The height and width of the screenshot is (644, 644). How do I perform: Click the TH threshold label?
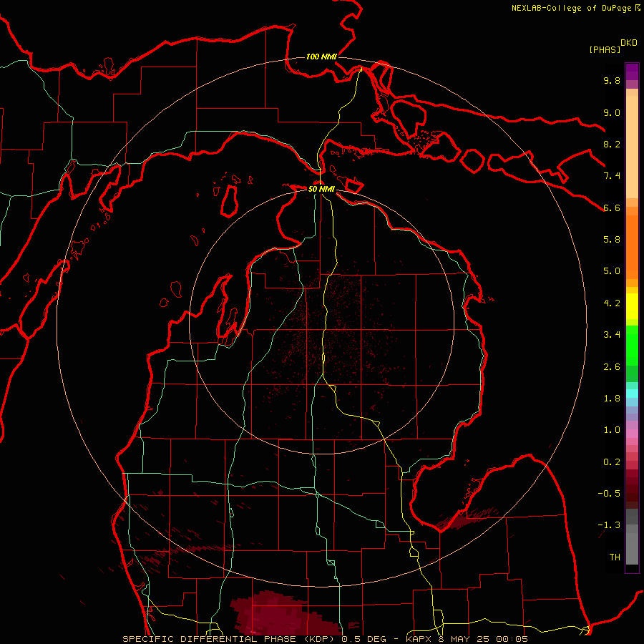tap(615, 557)
